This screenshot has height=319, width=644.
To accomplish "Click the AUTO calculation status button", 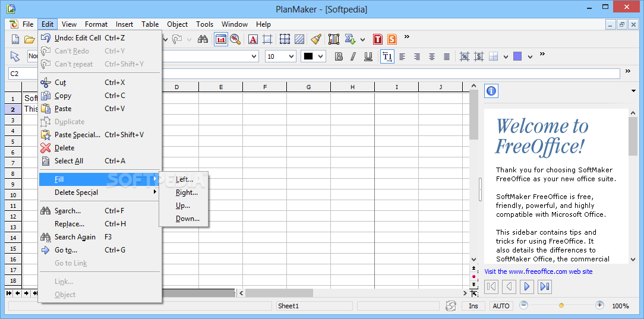I will pyautogui.click(x=501, y=306).
